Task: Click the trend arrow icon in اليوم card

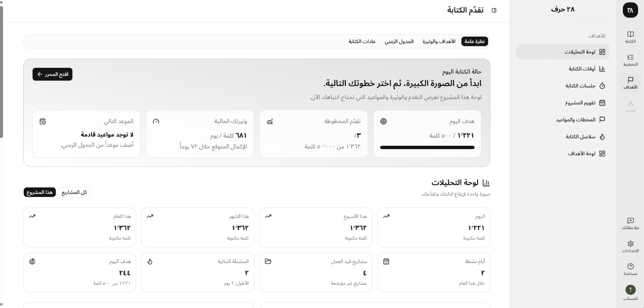Action: 386,216
